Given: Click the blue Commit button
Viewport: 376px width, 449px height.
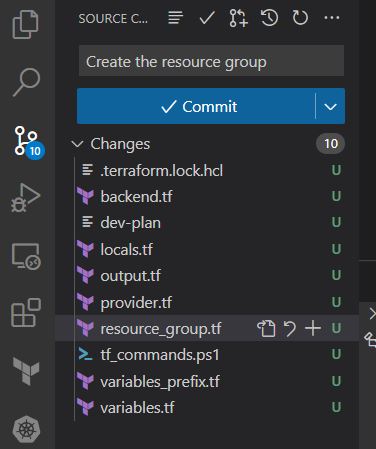Looking at the screenshot, I should pos(196,106).
